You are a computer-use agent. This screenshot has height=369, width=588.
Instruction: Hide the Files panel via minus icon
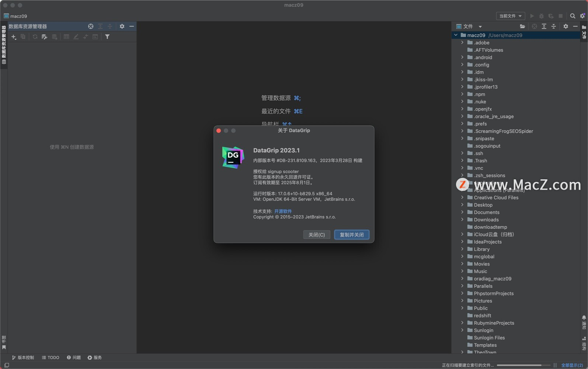pos(575,26)
